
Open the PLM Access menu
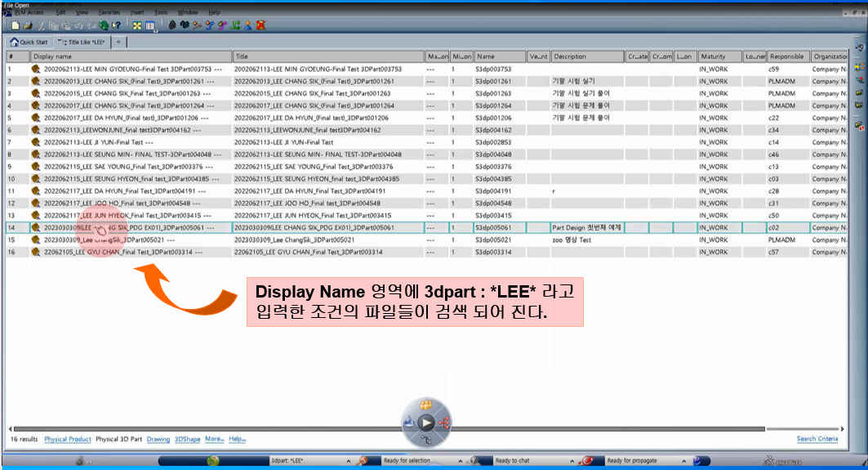tap(30, 12)
